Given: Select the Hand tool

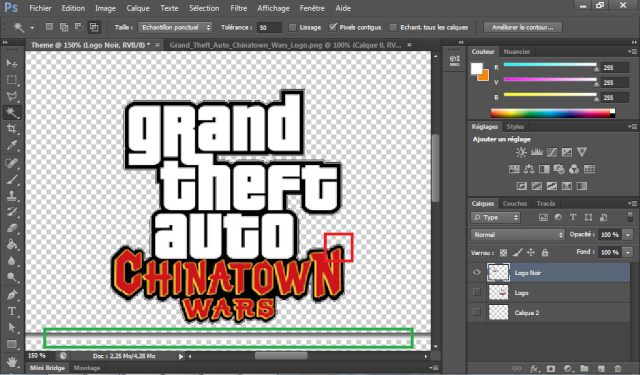Looking at the screenshot, I should 12,362.
